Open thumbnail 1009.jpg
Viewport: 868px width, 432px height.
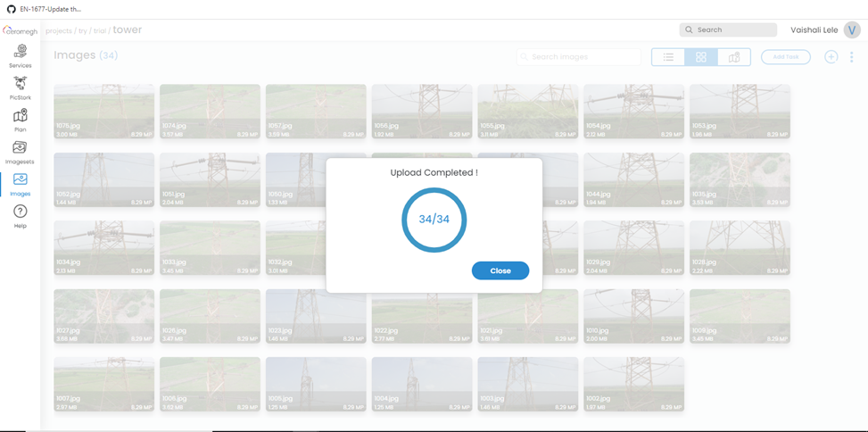click(x=740, y=316)
